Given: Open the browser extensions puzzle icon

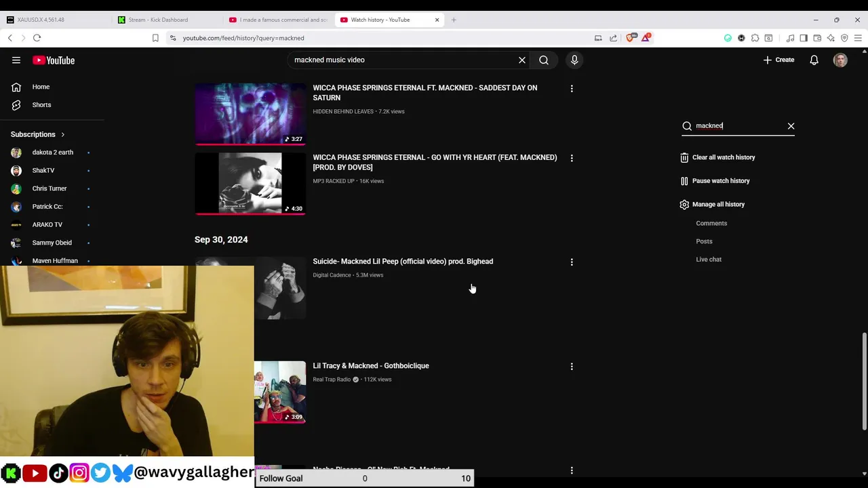Looking at the screenshot, I should (x=755, y=38).
